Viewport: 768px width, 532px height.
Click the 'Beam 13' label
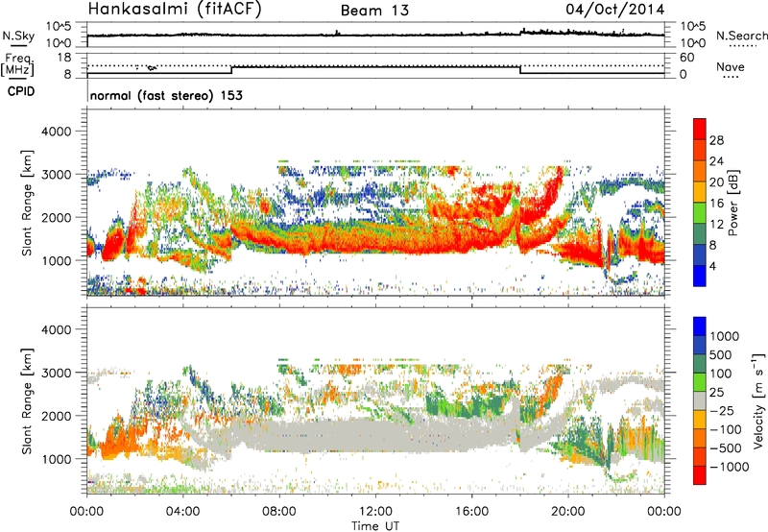click(374, 11)
